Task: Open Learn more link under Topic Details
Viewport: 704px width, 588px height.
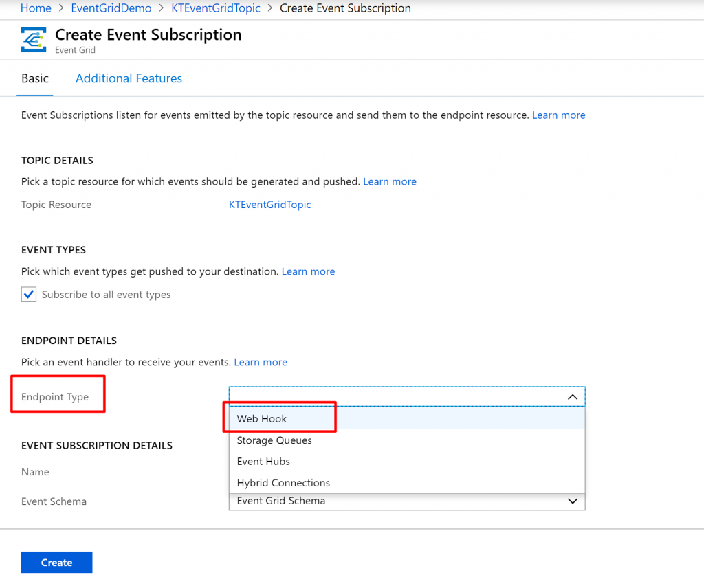Action: pyautogui.click(x=390, y=181)
